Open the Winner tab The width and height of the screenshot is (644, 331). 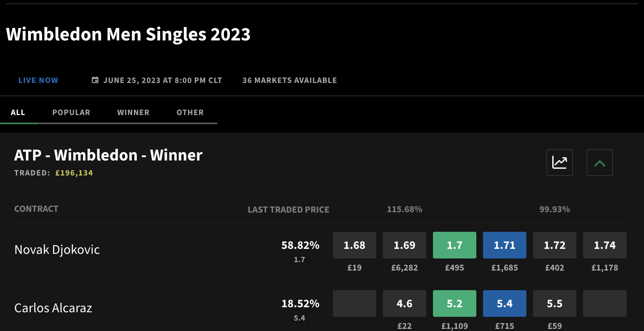[x=133, y=113]
